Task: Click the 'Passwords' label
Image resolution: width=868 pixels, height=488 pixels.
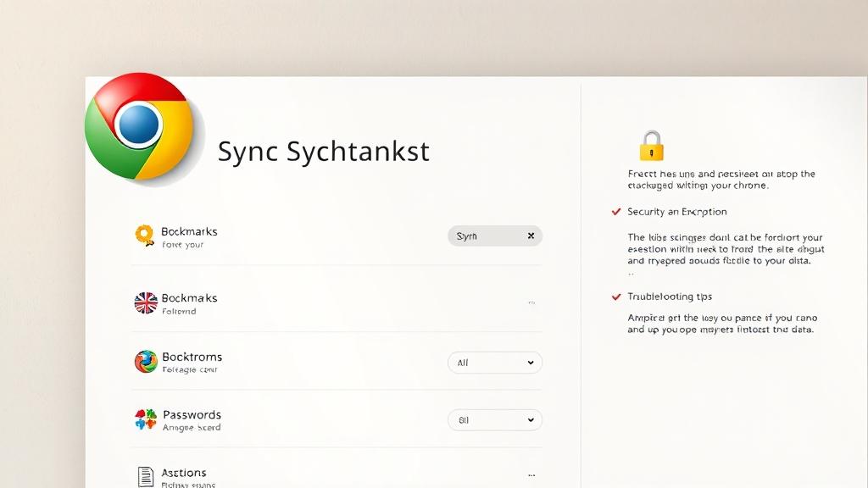Action: pos(192,414)
